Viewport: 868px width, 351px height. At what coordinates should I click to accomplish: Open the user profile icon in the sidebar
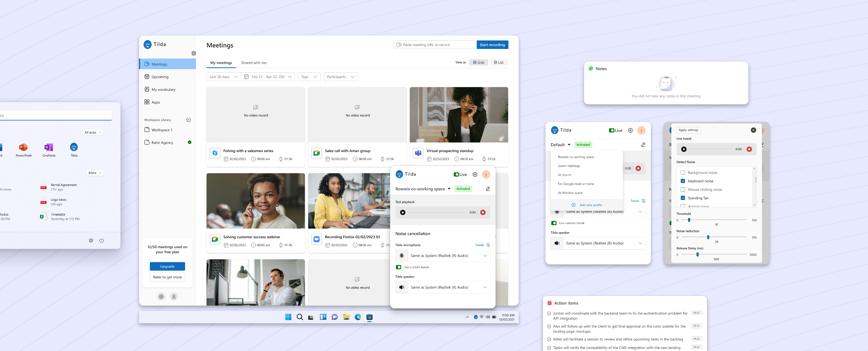174,296
